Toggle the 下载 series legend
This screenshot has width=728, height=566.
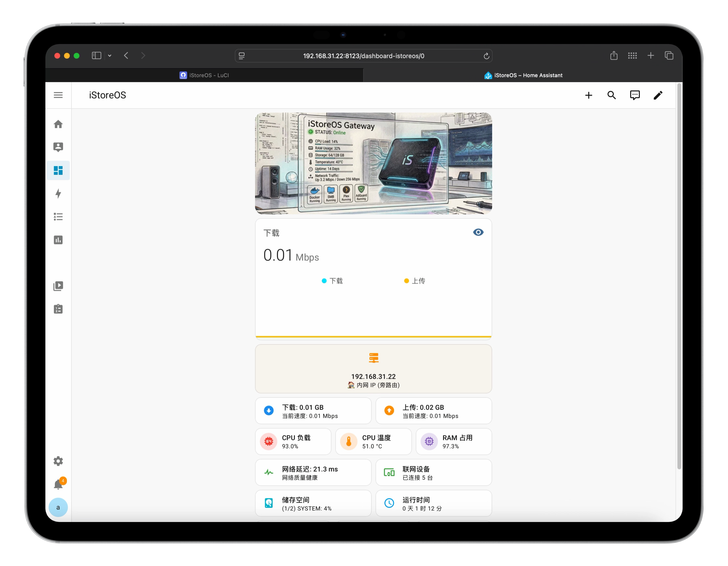pos(332,281)
